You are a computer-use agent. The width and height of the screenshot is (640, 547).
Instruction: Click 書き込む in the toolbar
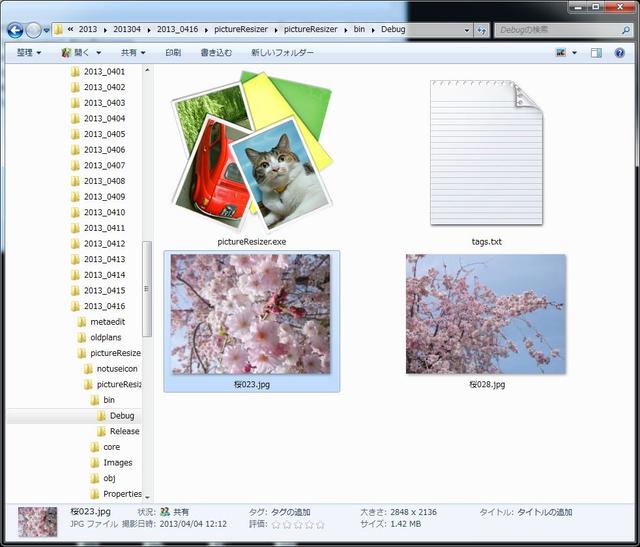click(x=217, y=52)
